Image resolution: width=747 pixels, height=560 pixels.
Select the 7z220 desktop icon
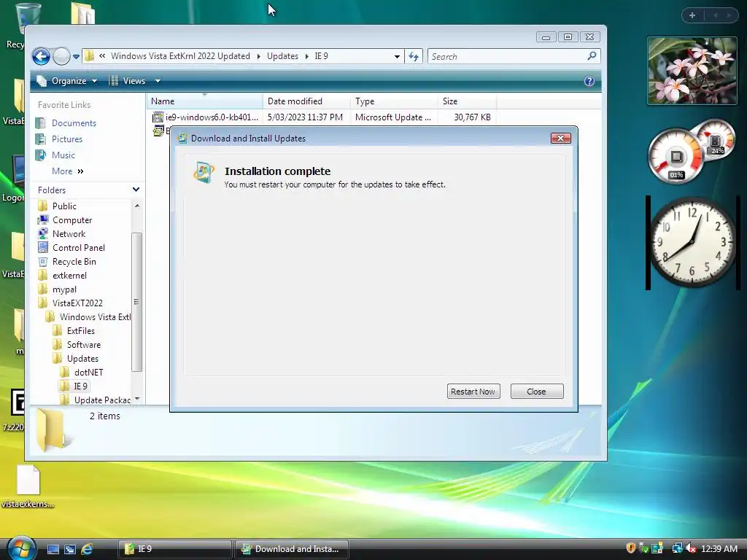click(x=15, y=410)
